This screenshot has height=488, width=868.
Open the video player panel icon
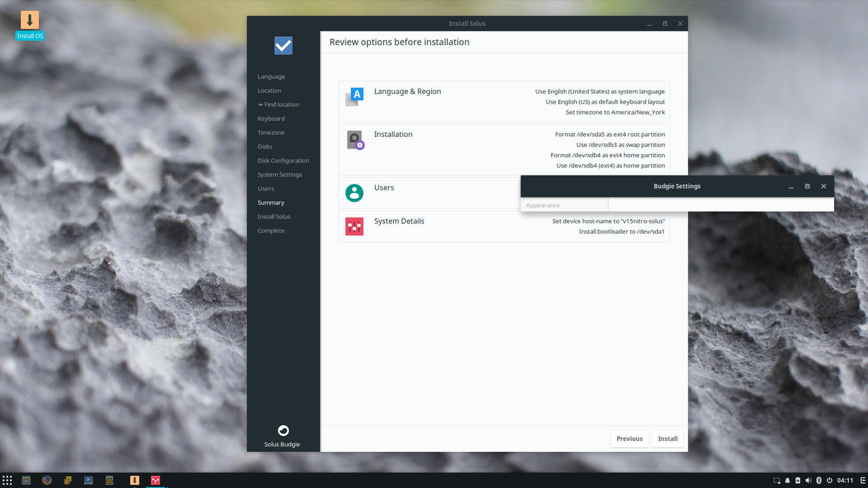(89, 480)
